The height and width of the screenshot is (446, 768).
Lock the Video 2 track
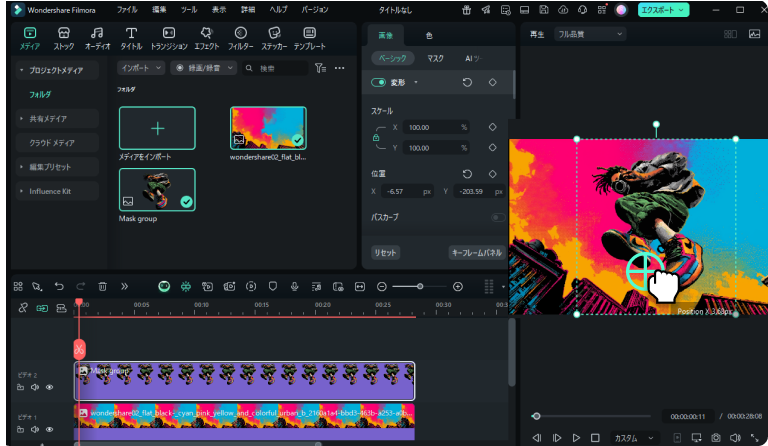pos(20,387)
